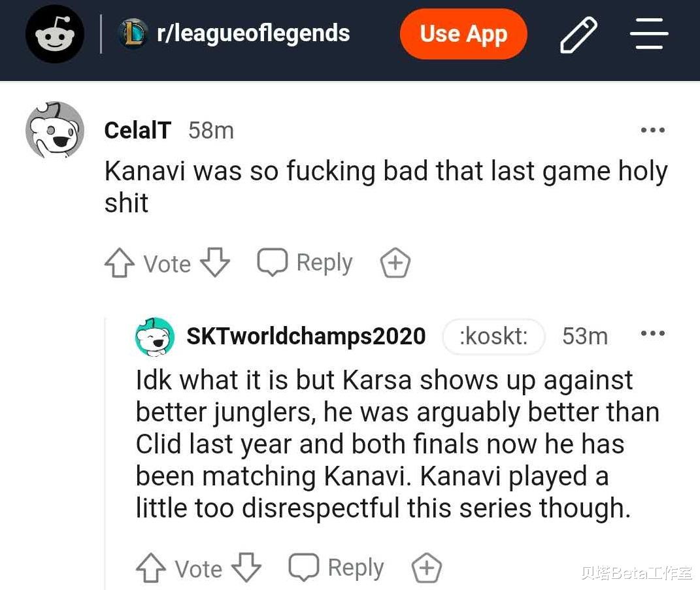700x590 pixels.
Task: Award SKTworldchamps2020's reply with plus icon
Action: [x=427, y=568]
